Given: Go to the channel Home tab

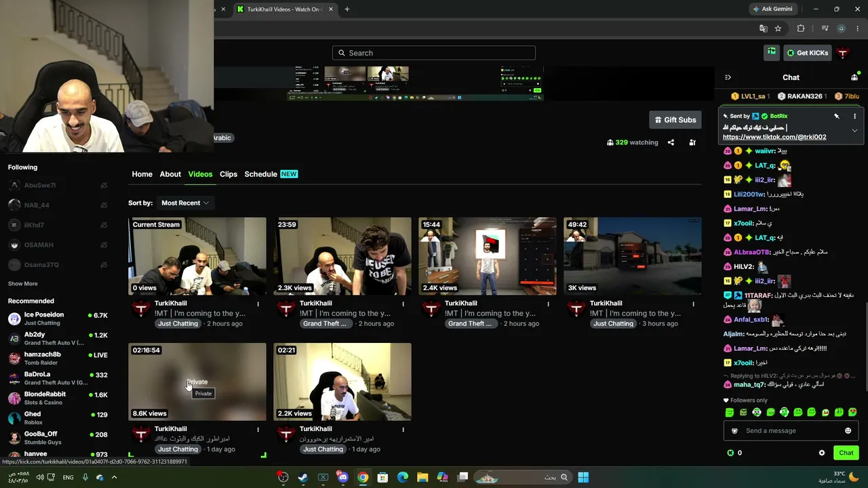Looking at the screenshot, I should click(x=142, y=174).
